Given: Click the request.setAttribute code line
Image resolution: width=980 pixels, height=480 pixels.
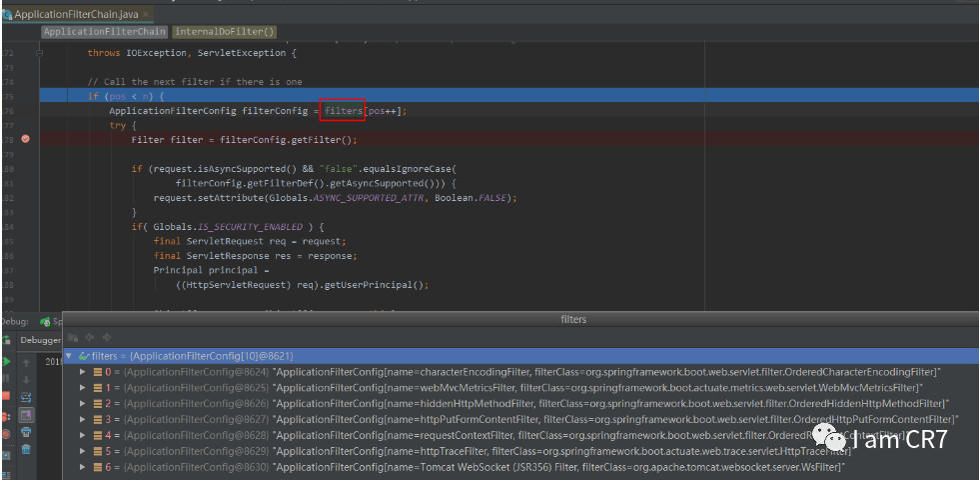Looking at the screenshot, I should 336,198.
